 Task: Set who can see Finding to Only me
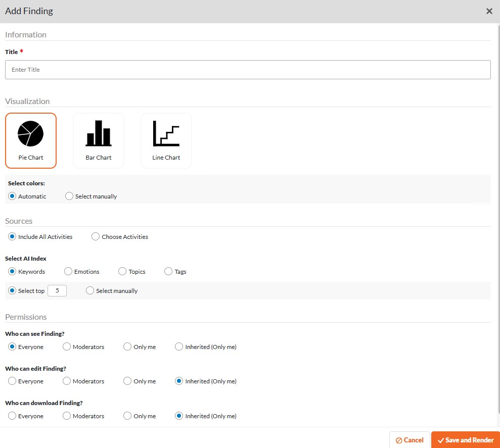click(127, 346)
